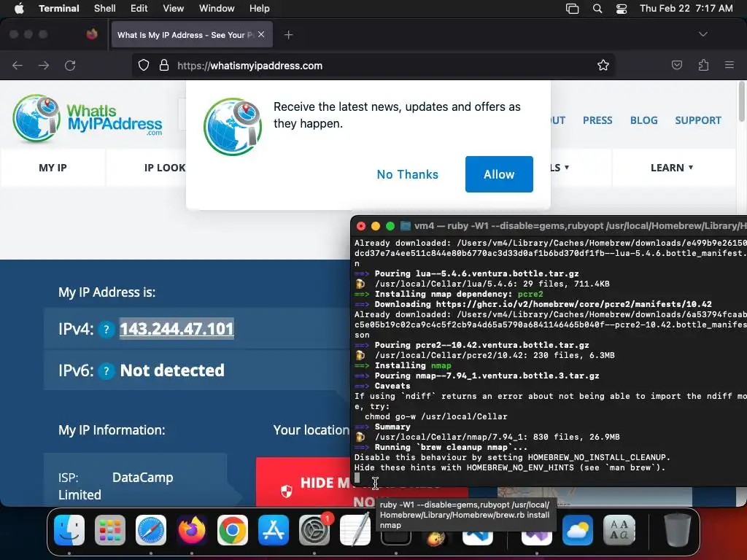Open Safari from the Dock
The width and height of the screenshot is (747, 560).
pos(151,529)
